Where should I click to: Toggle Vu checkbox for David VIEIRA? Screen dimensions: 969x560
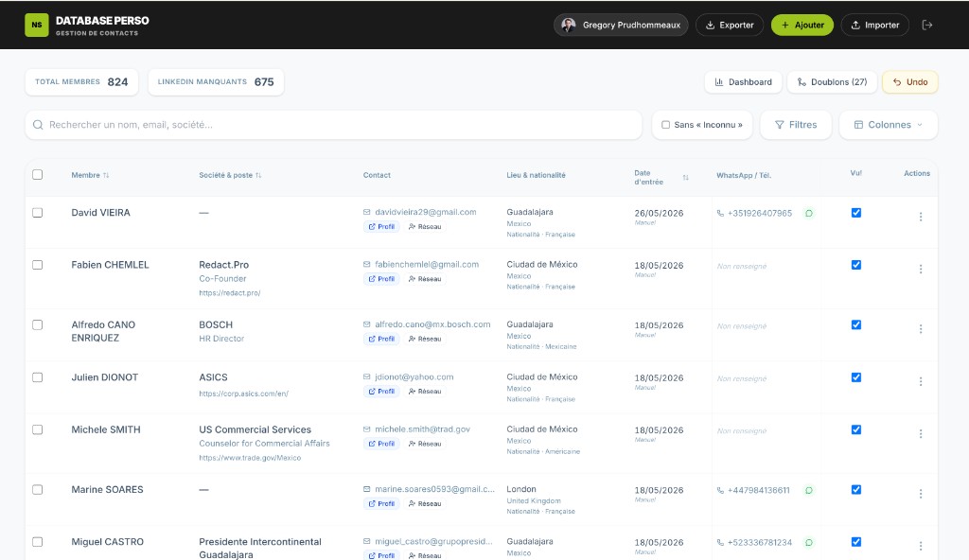855,213
